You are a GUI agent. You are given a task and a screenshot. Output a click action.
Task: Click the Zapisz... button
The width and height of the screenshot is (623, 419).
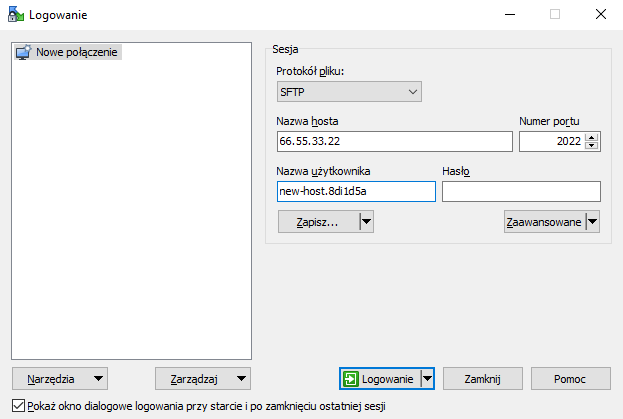pyautogui.click(x=318, y=222)
